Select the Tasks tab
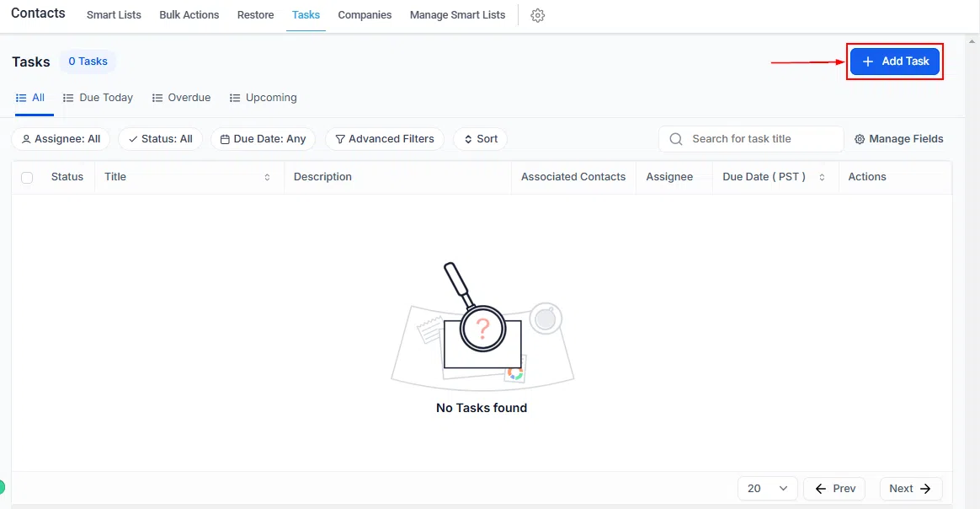 [x=306, y=15]
